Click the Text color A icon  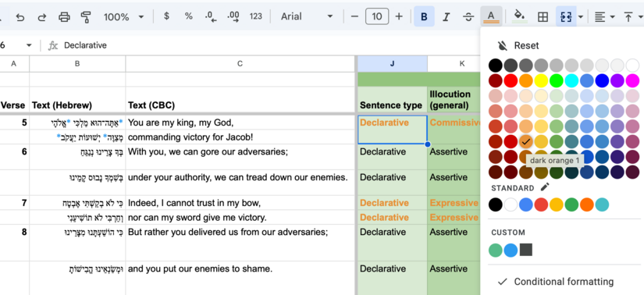[491, 16]
